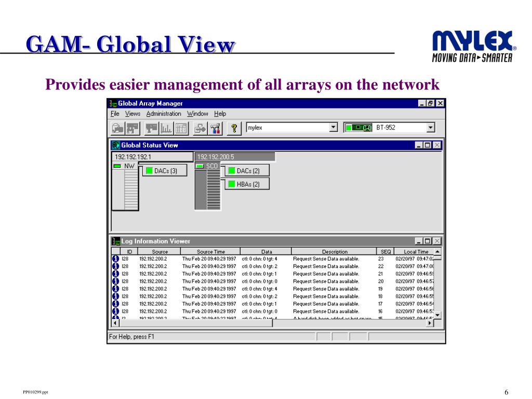532x399 pixels.
Task: Open the BT-952 controller dropdown arrow
Action: click(x=431, y=128)
